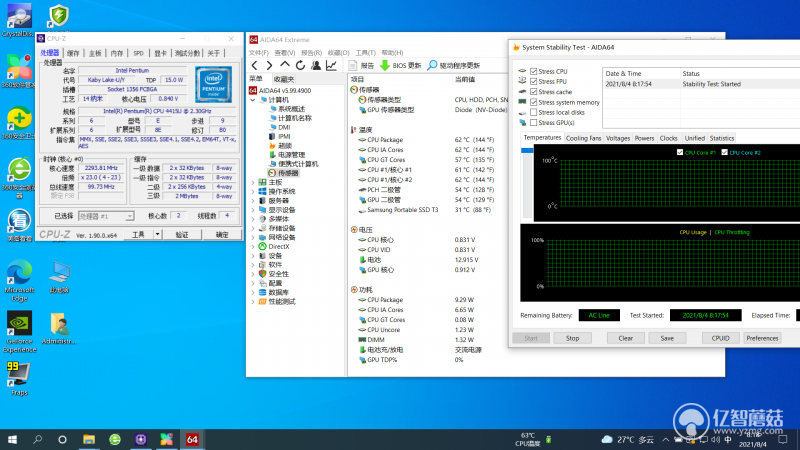Refresh the AIDA64 sensor page

click(x=300, y=65)
